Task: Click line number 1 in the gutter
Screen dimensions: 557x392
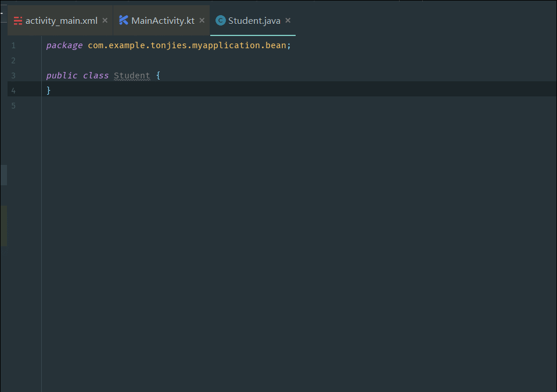Action: [13, 45]
